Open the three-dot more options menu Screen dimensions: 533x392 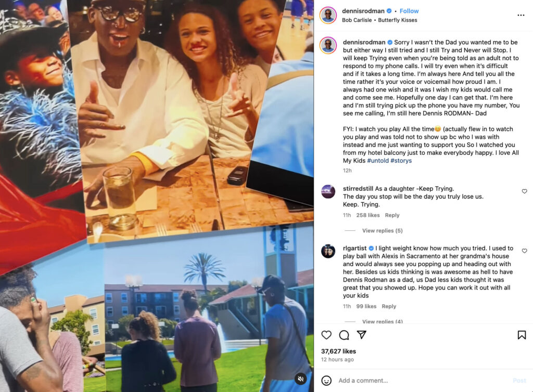[x=521, y=15]
